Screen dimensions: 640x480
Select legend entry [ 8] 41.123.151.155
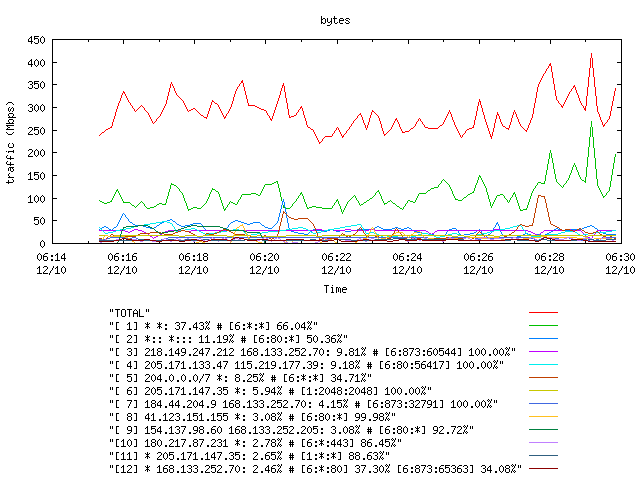coord(252,417)
